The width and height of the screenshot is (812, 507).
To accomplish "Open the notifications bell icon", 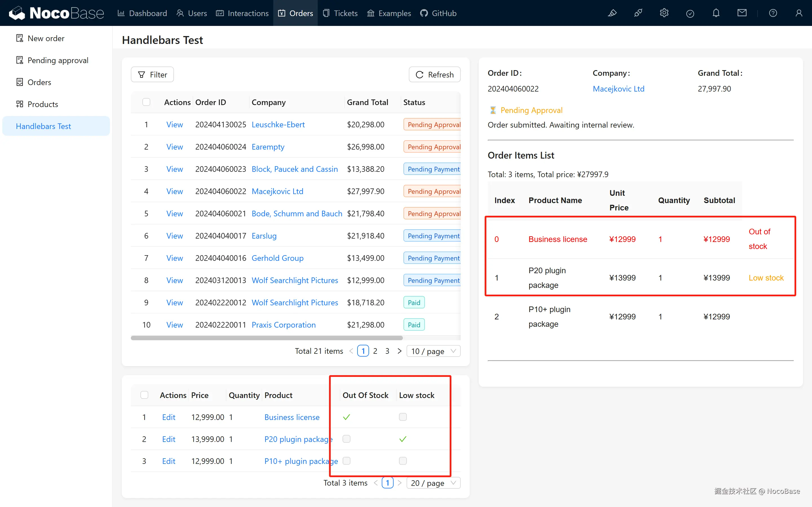I will [x=716, y=13].
